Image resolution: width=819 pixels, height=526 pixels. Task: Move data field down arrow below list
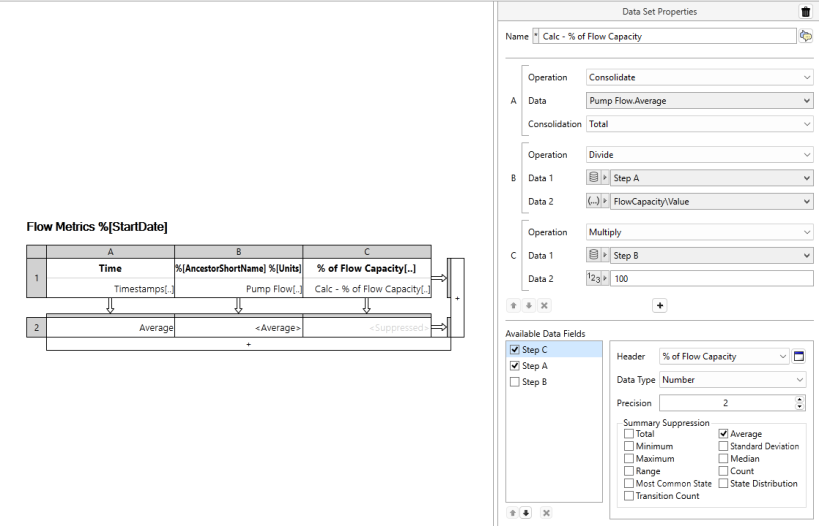coord(526,513)
